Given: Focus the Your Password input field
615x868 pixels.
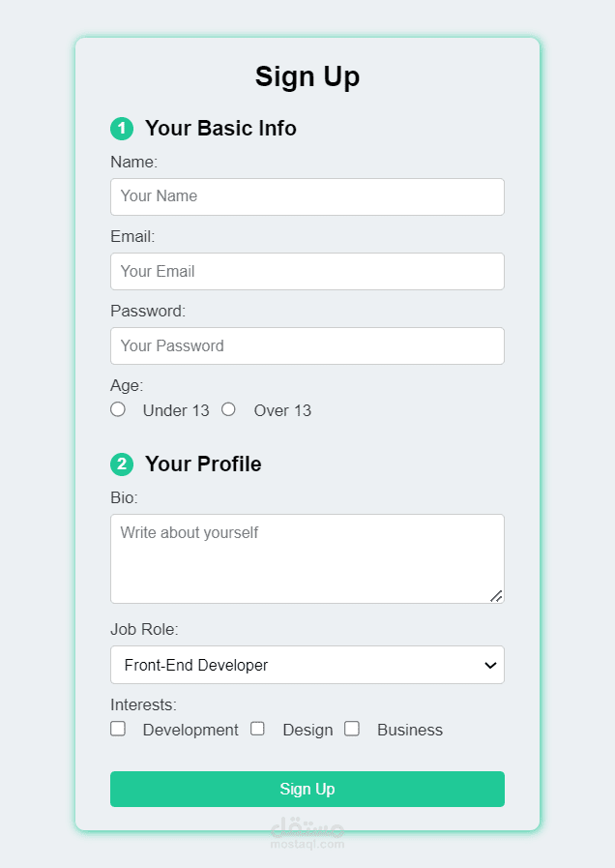Looking at the screenshot, I should tap(307, 345).
